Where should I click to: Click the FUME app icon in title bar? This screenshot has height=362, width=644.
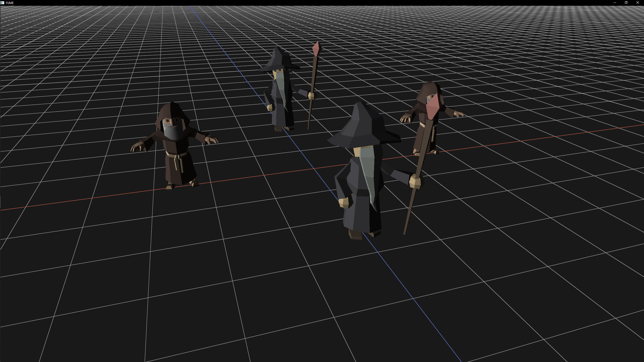click(2, 3)
